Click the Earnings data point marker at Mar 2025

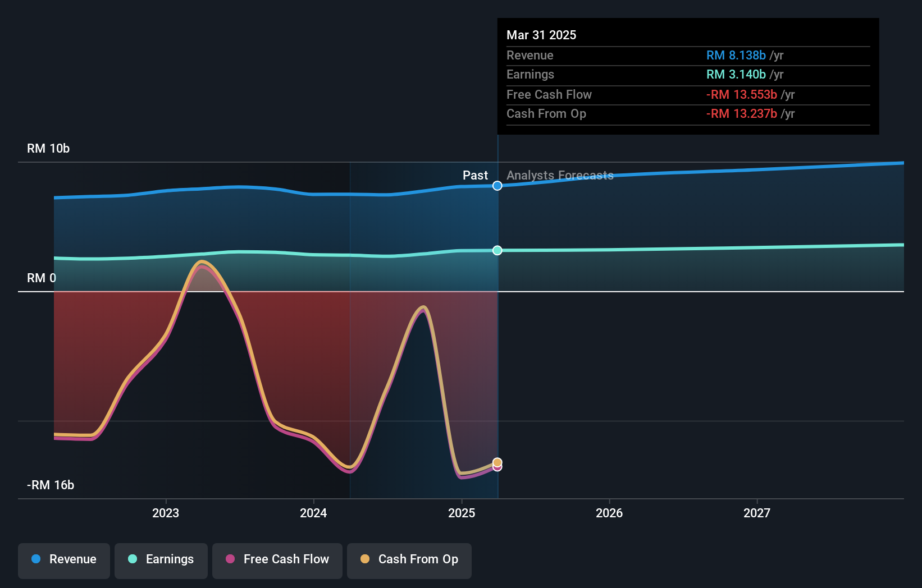coord(497,250)
